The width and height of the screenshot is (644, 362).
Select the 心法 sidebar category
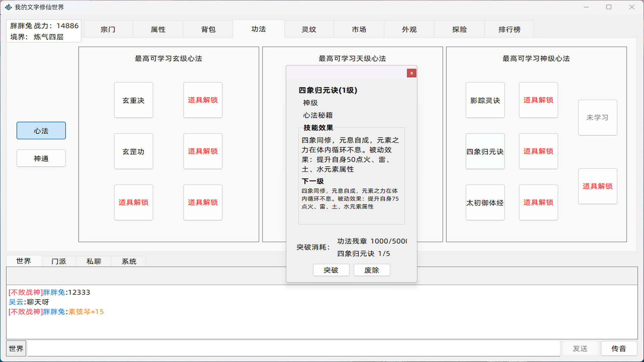point(41,130)
